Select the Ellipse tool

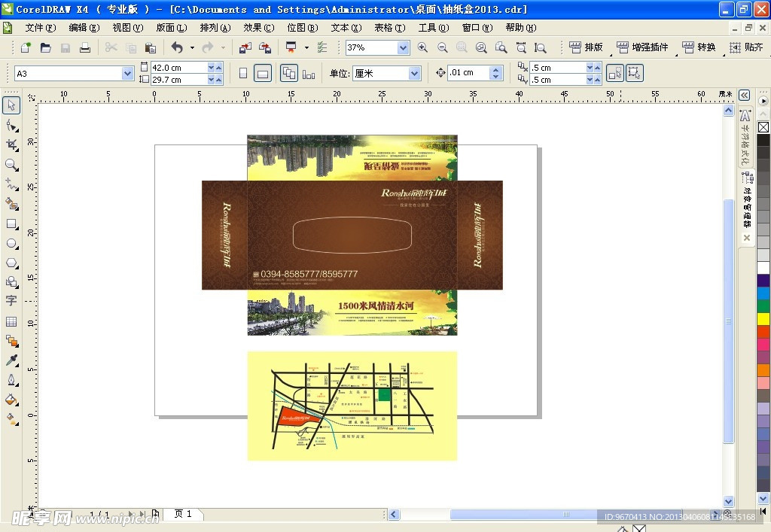click(11, 243)
